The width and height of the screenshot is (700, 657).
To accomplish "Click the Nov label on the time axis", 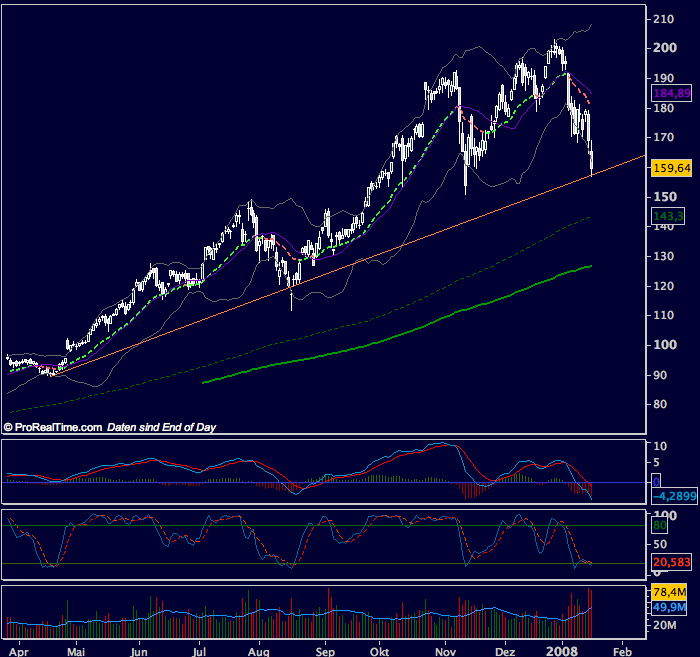I will tap(445, 652).
